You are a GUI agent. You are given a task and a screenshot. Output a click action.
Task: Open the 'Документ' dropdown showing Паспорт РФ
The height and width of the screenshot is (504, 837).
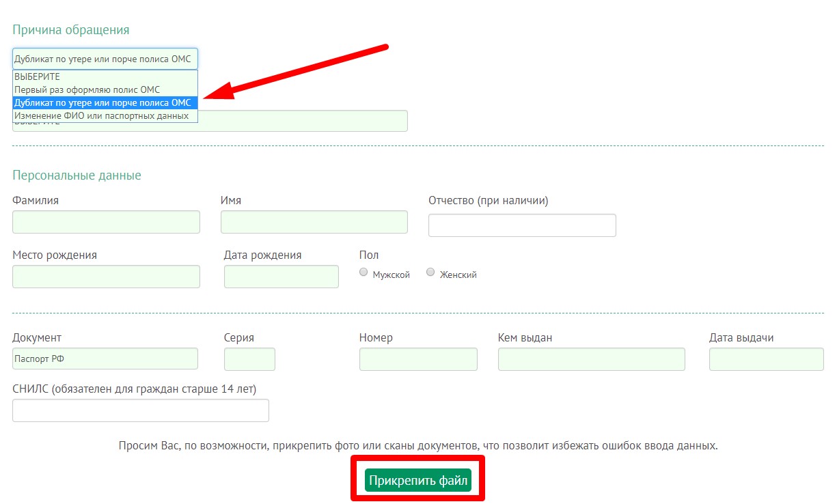(x=105, y=359)
